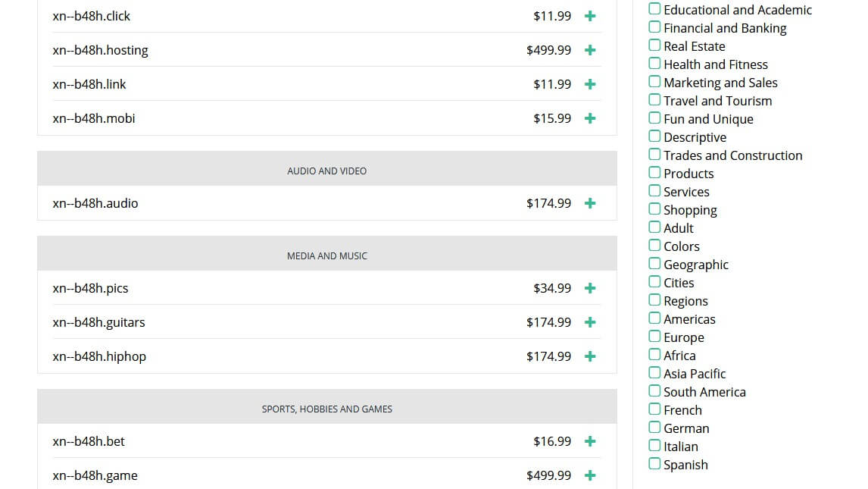
Task: Select the Shopping category checkbox
Action: (654, 209)
